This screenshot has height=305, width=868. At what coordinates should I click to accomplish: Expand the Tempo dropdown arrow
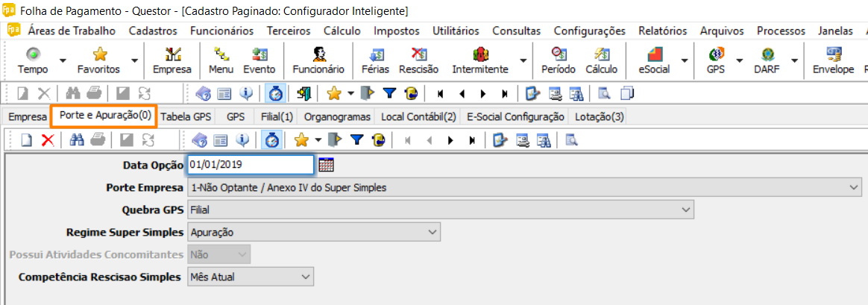[63, 60]
